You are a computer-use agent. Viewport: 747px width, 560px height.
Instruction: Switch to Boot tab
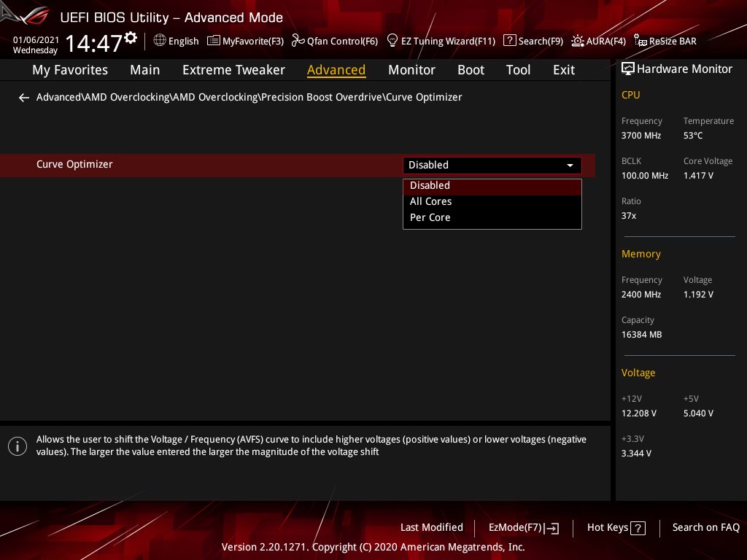tap(471, 70)
